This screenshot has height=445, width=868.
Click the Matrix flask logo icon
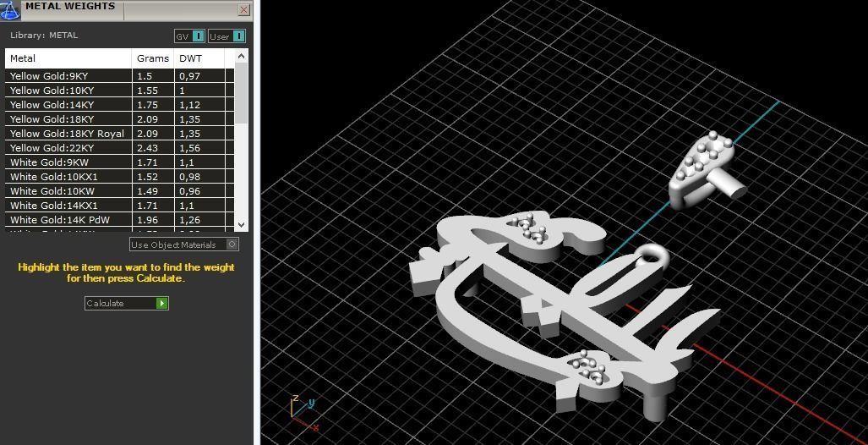10,10
